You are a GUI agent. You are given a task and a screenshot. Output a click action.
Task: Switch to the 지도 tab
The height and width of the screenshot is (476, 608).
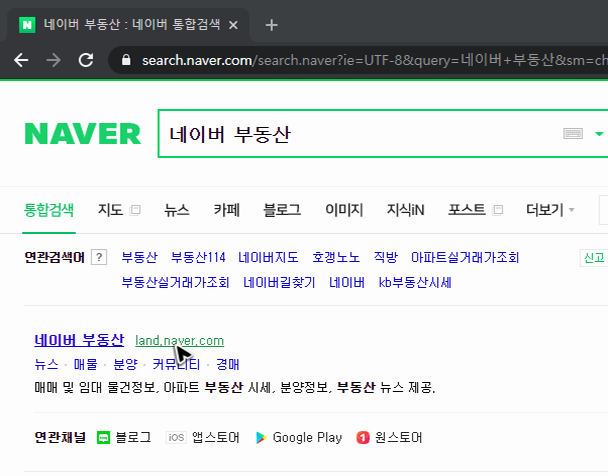pyautogui.click(x=110, y=210)
